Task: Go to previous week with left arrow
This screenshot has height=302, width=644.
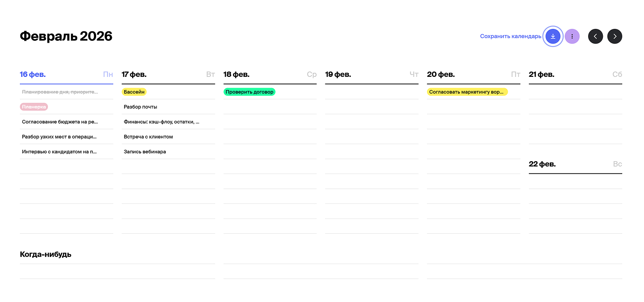Action: pyautogui.click(x=595, y=37)
